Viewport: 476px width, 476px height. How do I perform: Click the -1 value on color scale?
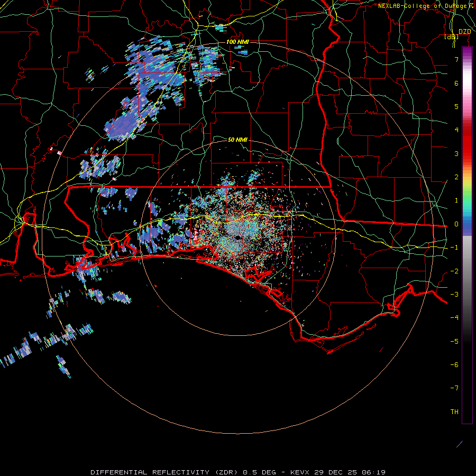tap(454, 248)
